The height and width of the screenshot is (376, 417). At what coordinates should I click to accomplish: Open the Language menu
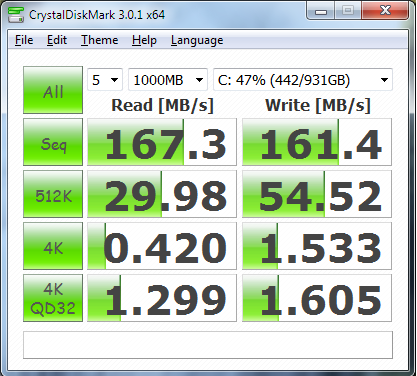(x=197, y=40)
